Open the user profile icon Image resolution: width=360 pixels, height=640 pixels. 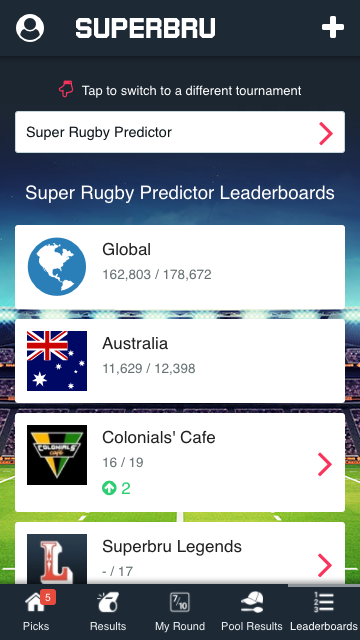tap(30, 28)
